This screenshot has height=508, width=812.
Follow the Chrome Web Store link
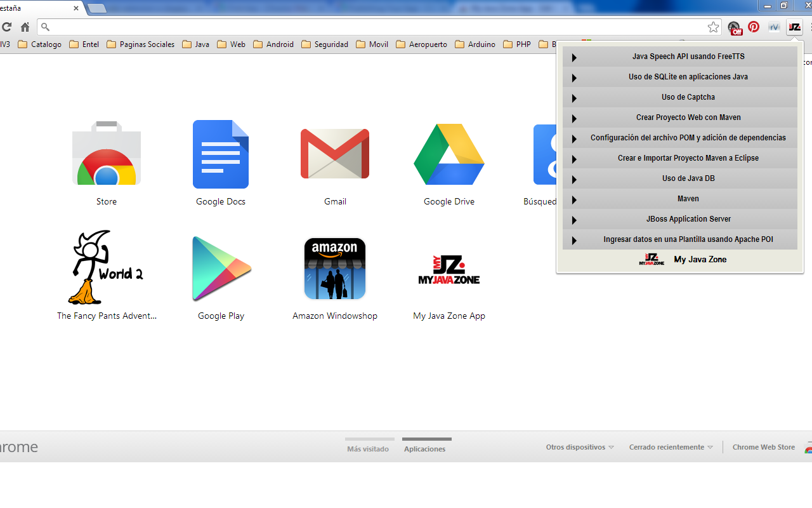pyautogui.click(x=763, y=446)
